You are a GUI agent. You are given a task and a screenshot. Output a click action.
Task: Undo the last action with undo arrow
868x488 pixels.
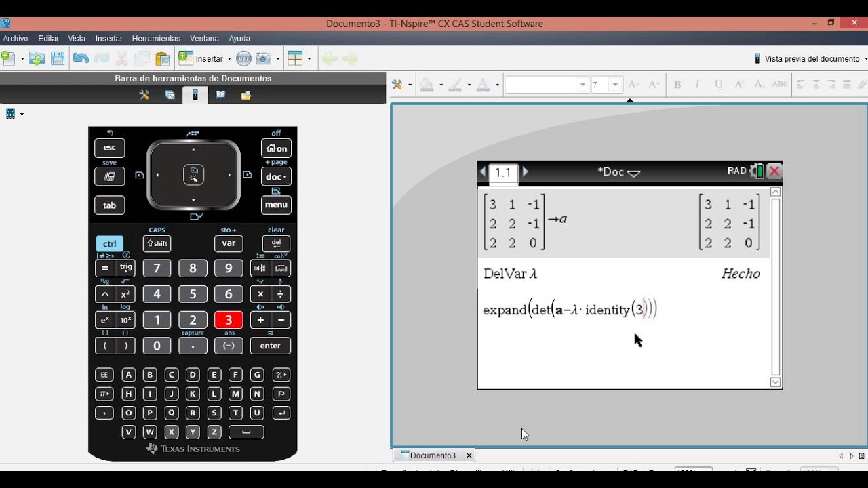81,59
